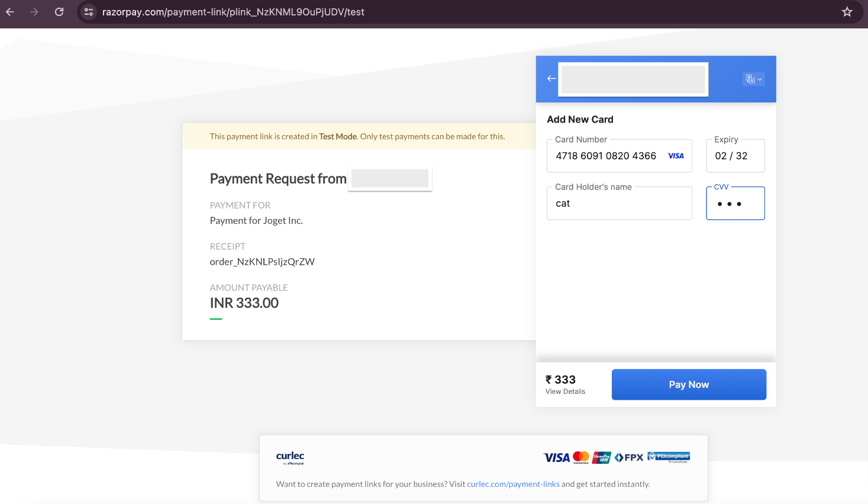Click the browser back arrow
Screen dimensions: 868x504
pyautogui.click(x=10, y=12)
